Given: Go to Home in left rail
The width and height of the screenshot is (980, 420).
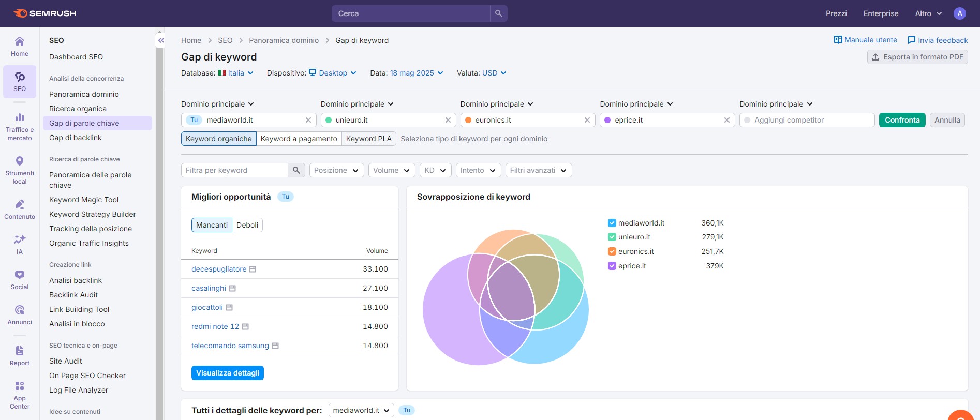Looking at the screenshot, I should coord(20,47).
